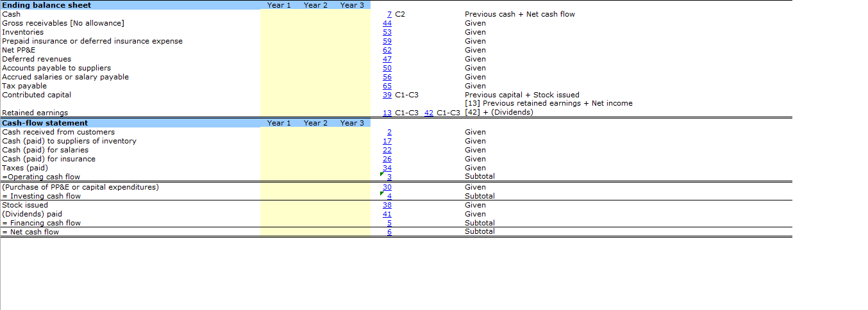Select Year 1 header in Ending balance sheet

pyautogui.click(x=279, y=5)
